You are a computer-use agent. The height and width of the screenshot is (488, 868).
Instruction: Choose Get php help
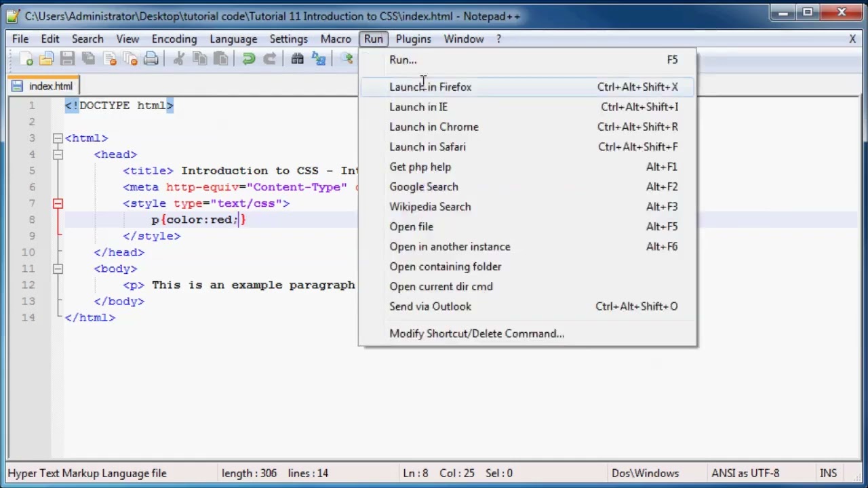[528, 167]
